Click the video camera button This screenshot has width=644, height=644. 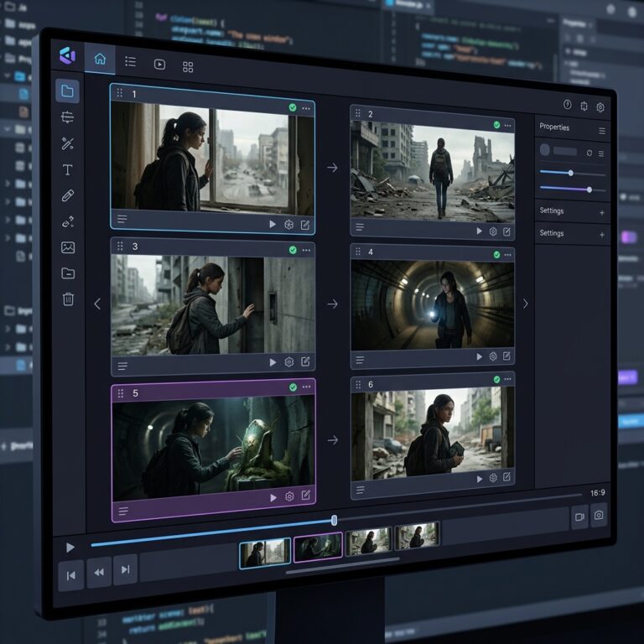pyautogui.click(x=579, y=517)
